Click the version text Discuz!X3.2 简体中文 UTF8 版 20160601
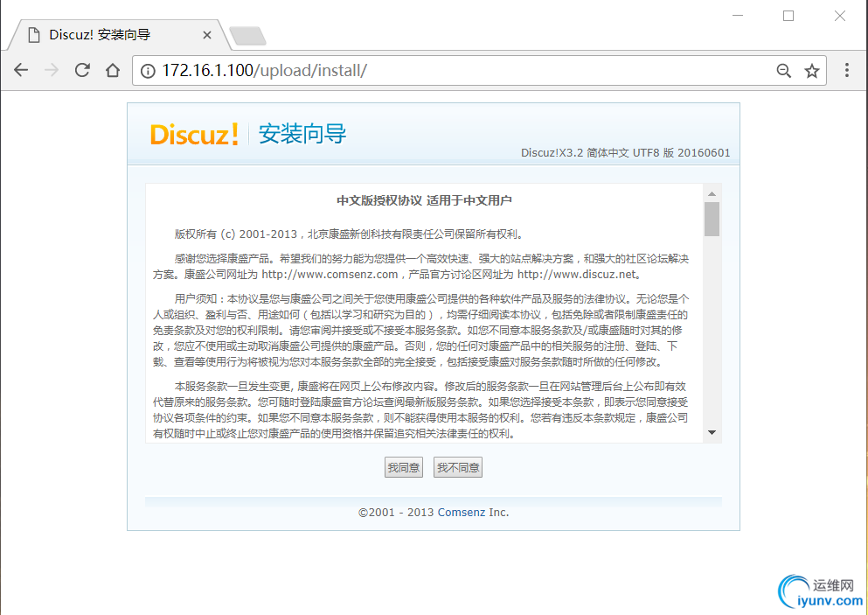This screenshot has width=868, height=615. pyautogui.click(x=626, y=153)
